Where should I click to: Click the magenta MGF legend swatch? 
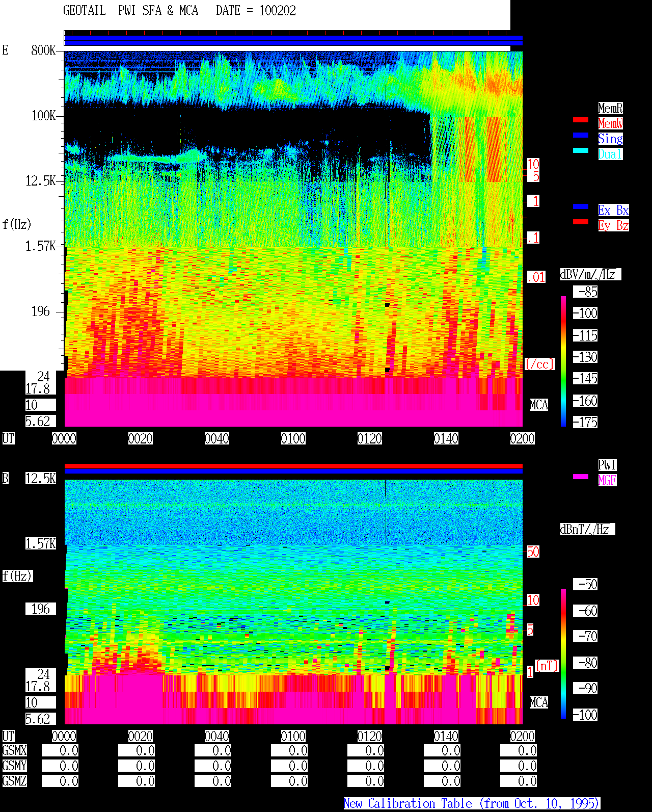[581, 477]
